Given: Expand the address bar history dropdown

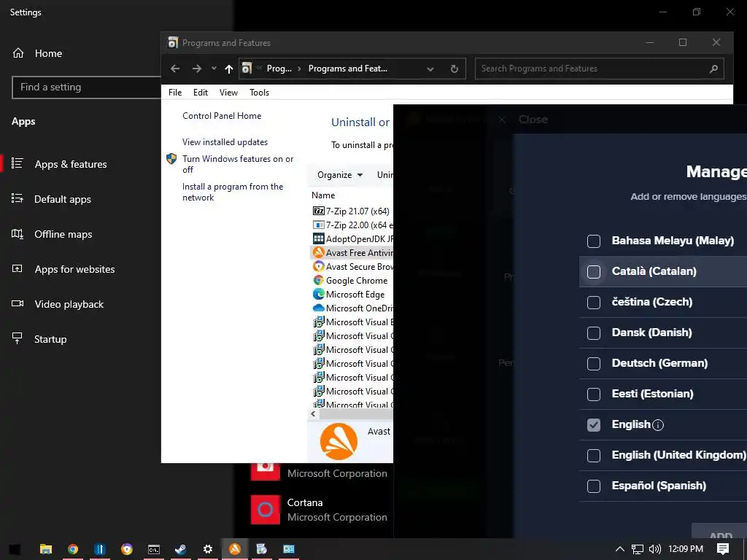Looking at the screenshot, I should [x=430, y=69].
